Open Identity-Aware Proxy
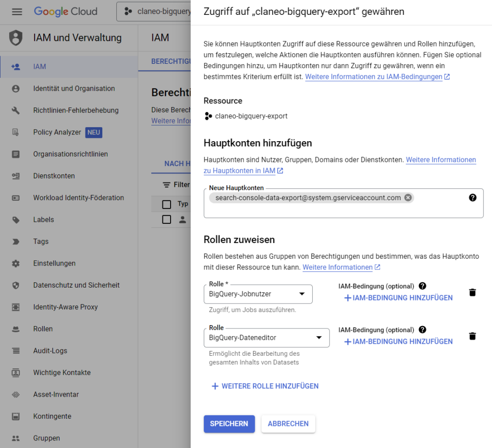 click(65, 307)
